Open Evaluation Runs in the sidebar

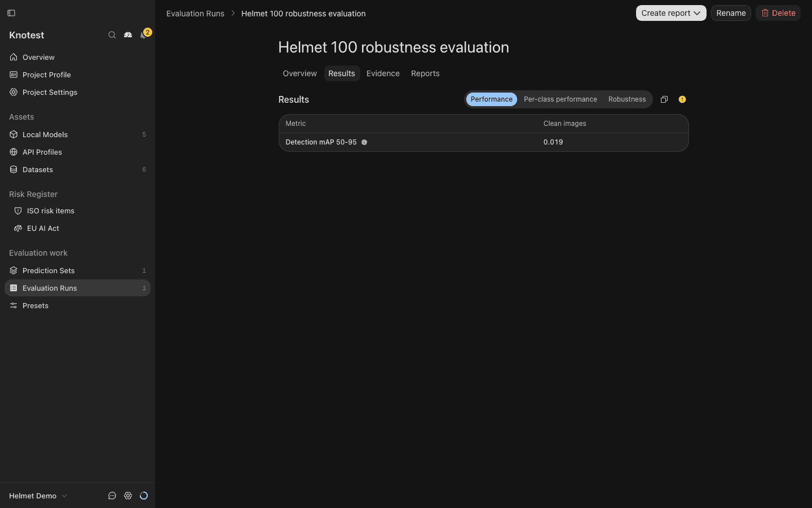coord(77,288)
